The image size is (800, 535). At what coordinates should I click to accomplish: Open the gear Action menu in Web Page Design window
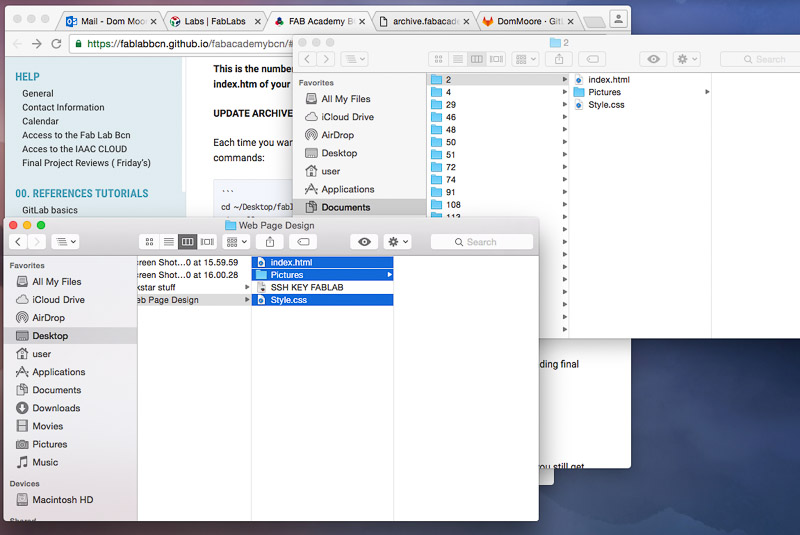(x=398, y=242)
